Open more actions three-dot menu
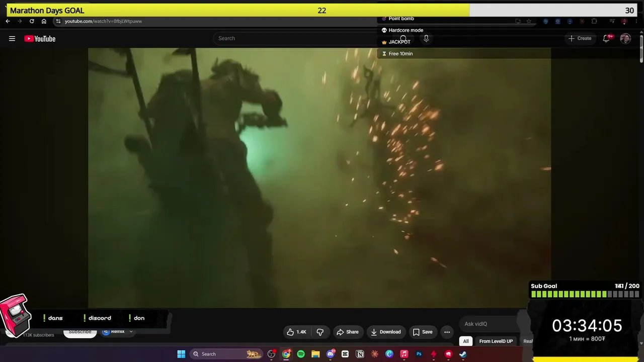The width and height of the screenshot is (644, 362). pyautogui.click(x=447, y=332)
